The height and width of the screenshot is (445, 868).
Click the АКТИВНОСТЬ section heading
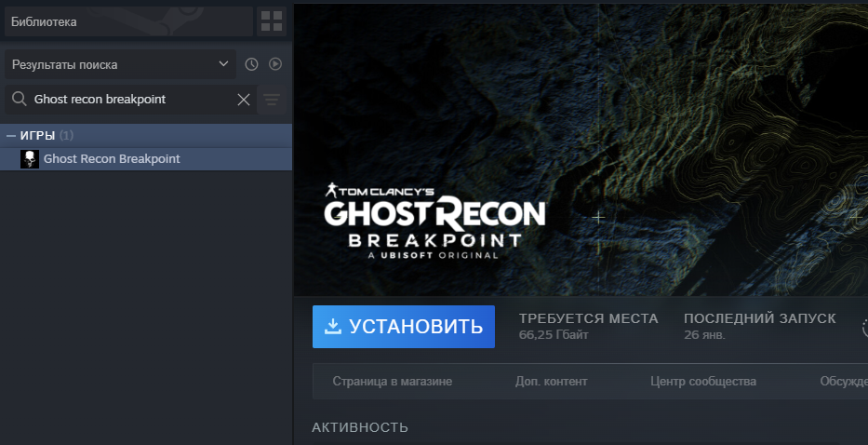[x=360, y=427]
